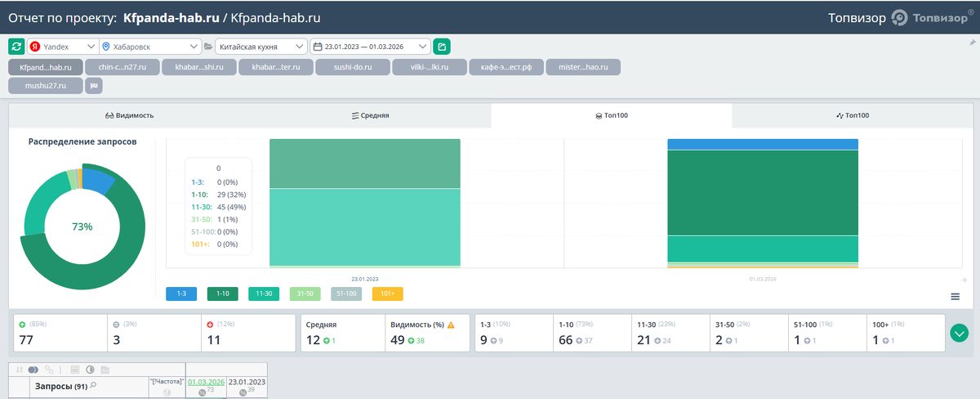
Task: Click the 1-10 range stat showing 66
Action: point(592,333)
